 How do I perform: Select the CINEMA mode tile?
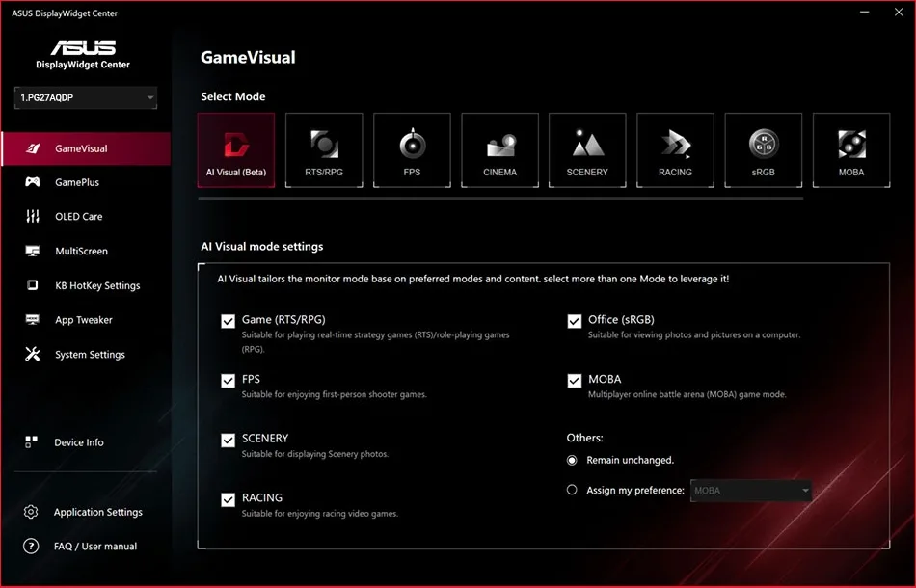pos(500,150)
